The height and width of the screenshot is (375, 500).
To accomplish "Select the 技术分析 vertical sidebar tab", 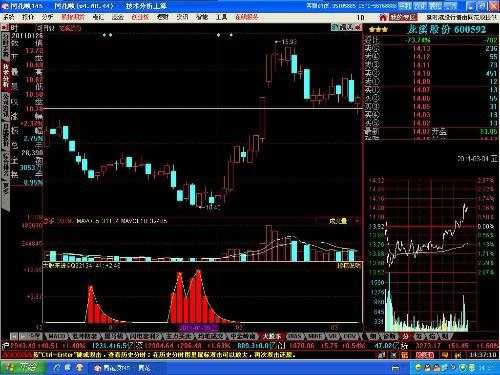I will coord(6,76).
